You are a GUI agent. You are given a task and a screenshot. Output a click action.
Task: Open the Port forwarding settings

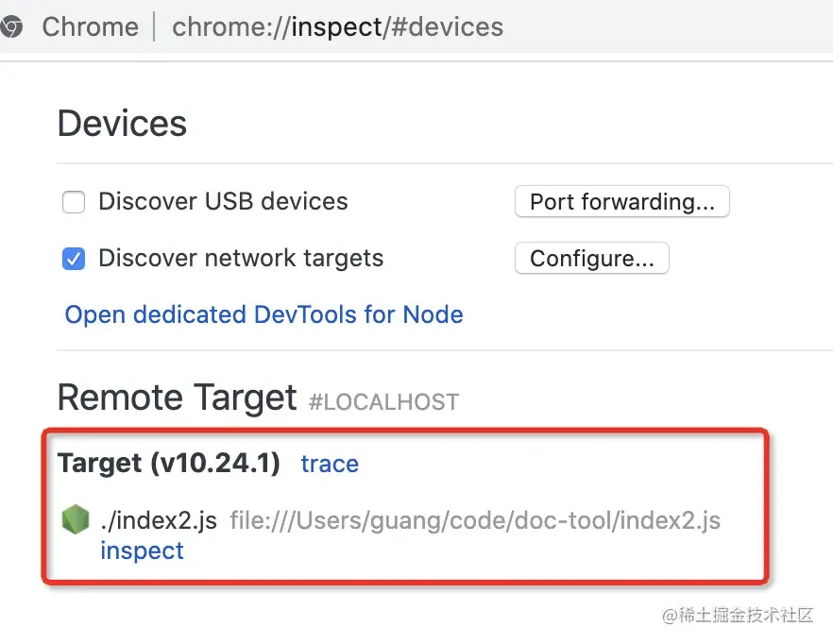point(621,201)
